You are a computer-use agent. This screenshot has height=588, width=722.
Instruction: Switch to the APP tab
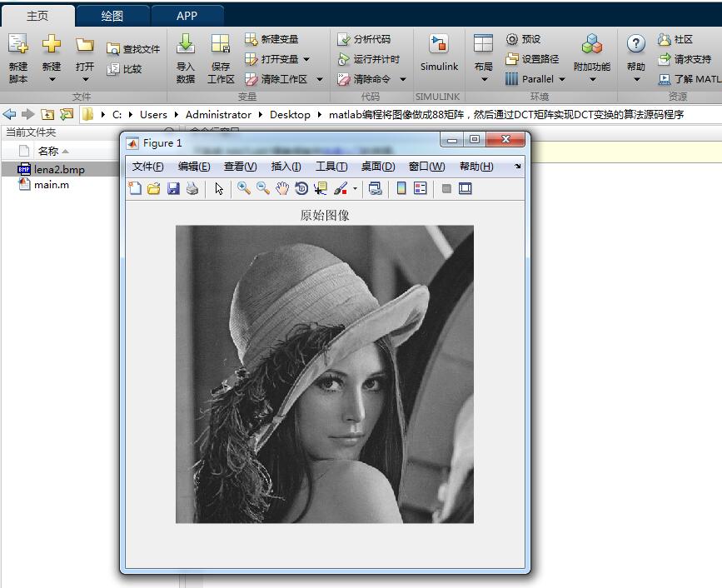pos(187,16)
